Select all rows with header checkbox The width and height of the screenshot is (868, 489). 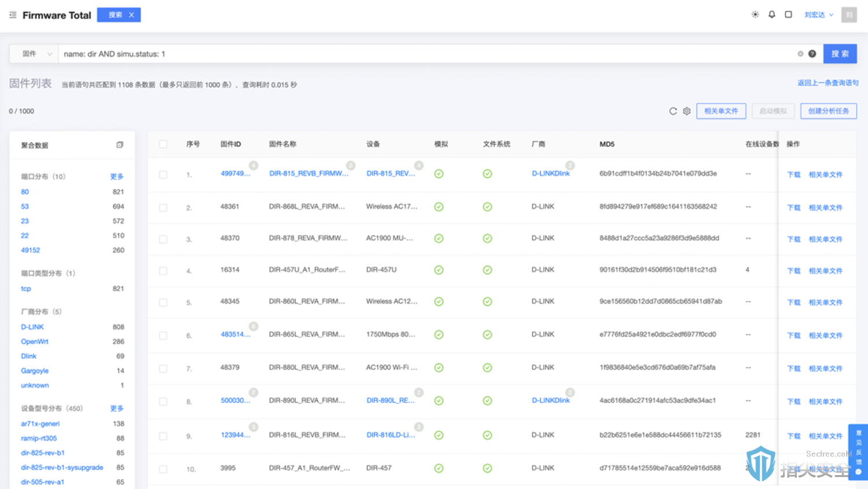point(163,144)
